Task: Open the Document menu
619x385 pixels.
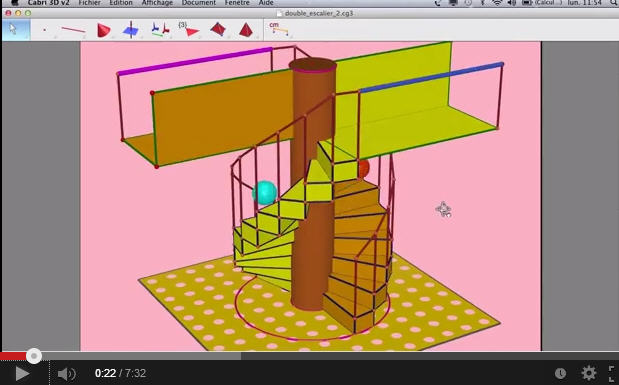Action: (x=199, y=3)
